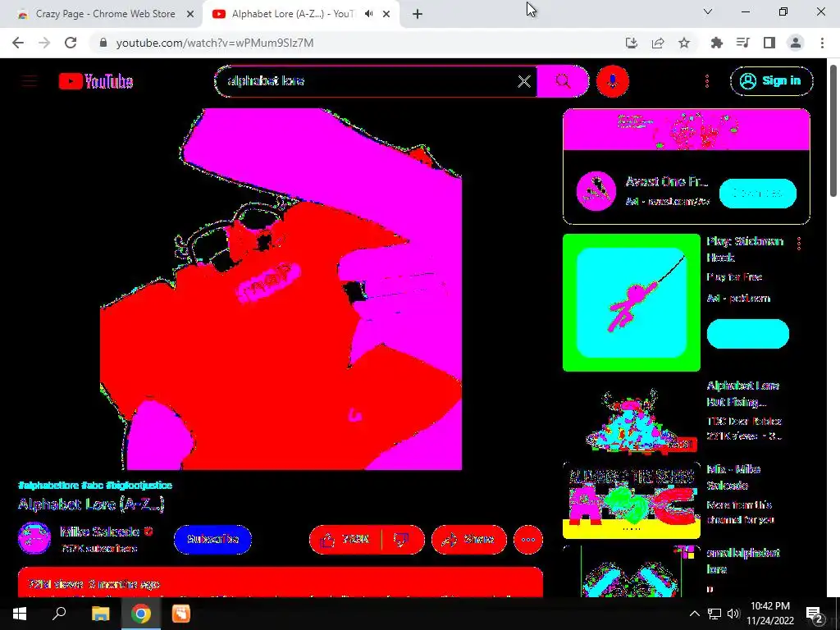Open Mix - Mike Salcedo title

coord(733,477)
